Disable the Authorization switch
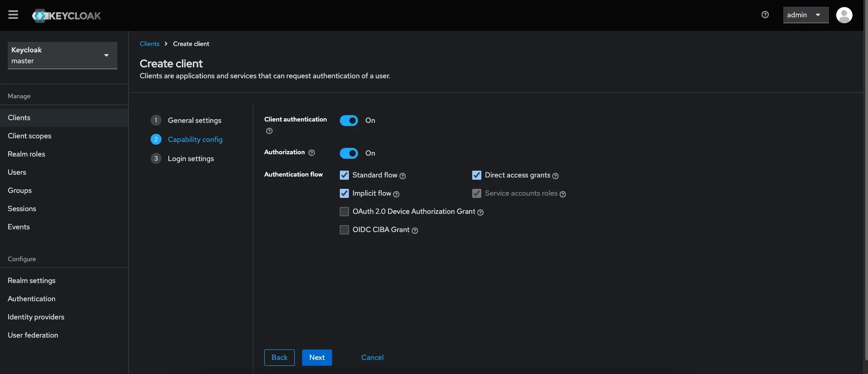 click(349, 153)
